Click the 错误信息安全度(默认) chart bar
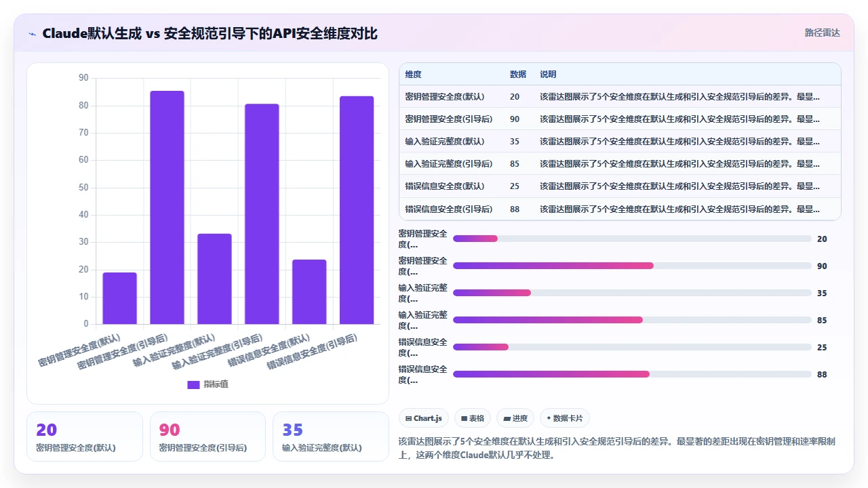Screen dimensions: 868x488 (309, 292)
